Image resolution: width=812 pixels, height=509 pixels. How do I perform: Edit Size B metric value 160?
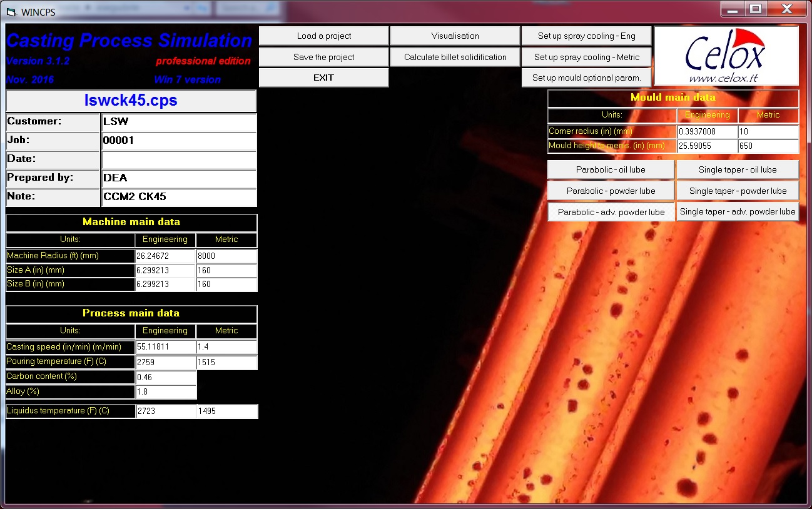coord(226,285)
